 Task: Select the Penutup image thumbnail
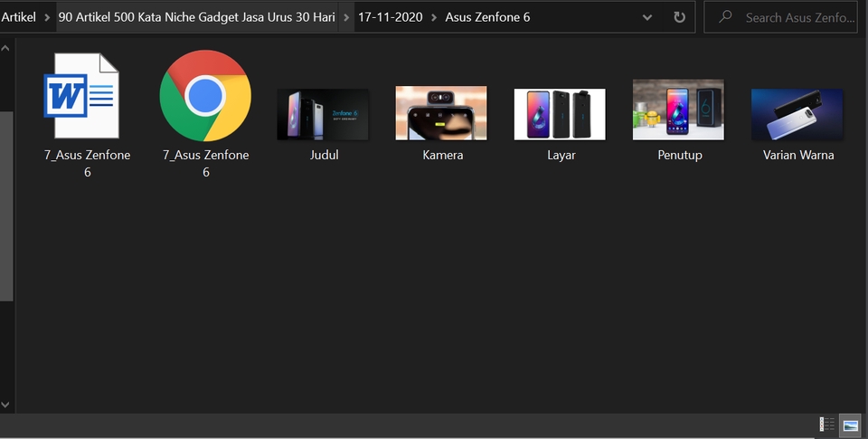pyautogui.click(x=678, y=110)
